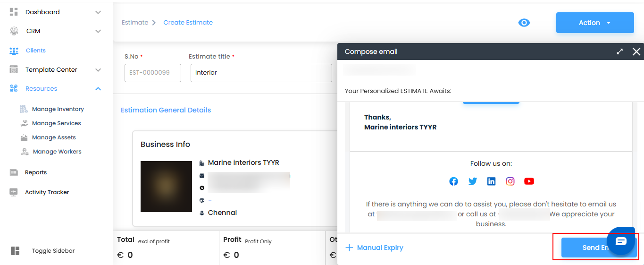
Task: Click the Instagram icon
Action: pyautogui.click(x=510, y=181)
